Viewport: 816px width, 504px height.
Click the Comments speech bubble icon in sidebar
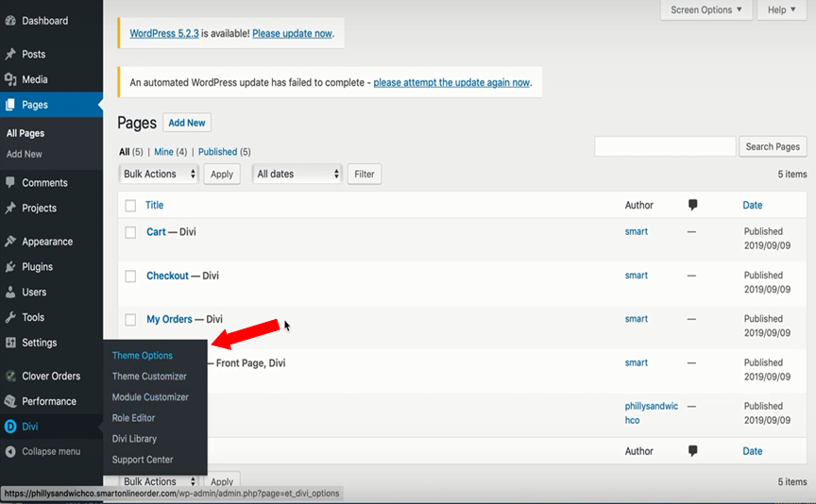tap(10, 182)
